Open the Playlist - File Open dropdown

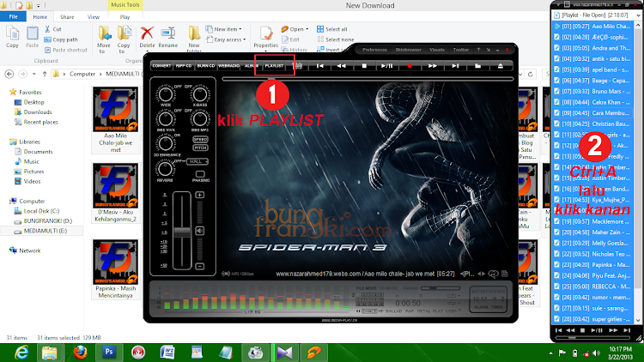638,15
